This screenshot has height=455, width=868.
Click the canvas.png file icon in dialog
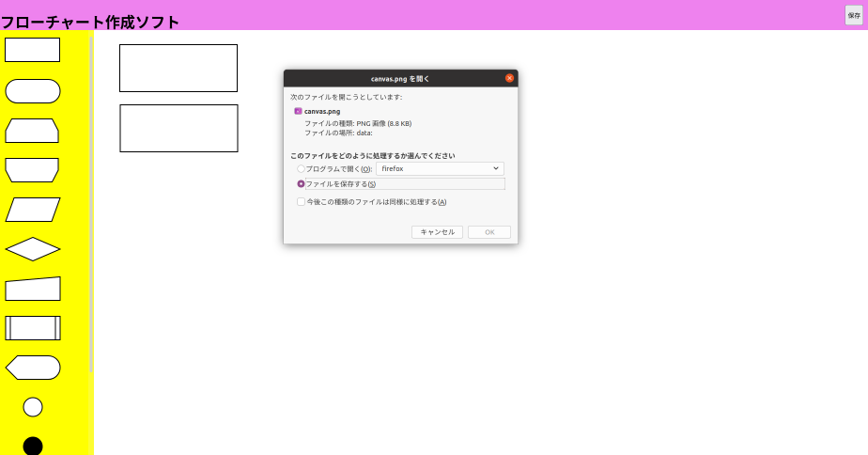click(x=299, y=111)
